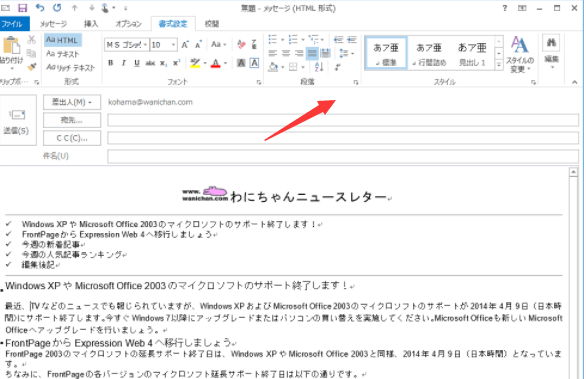Click the bulleted list icon
This screenshot has width=586, height=379.
pyautogui.click(x=273, y=39)
